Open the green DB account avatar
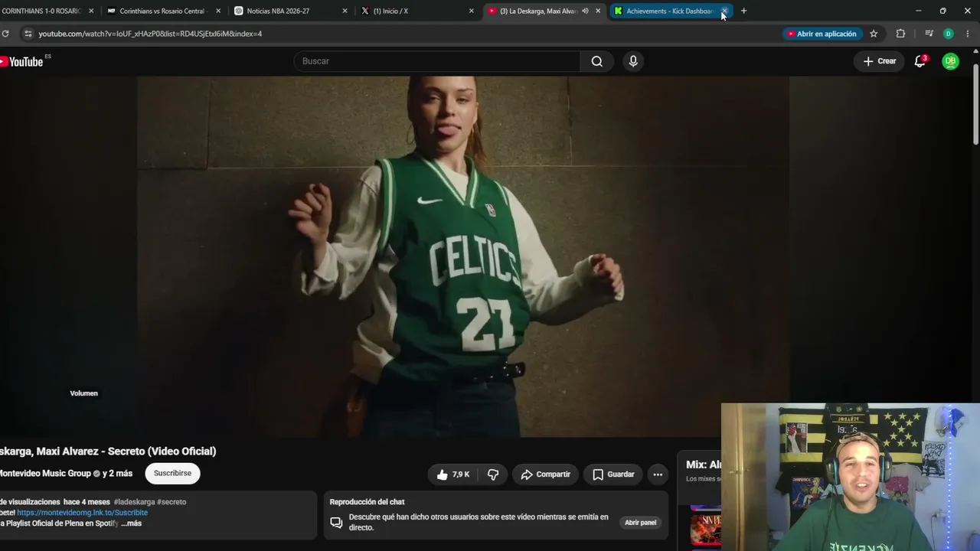Viewport: 980px width, 551px height. [x=950, y=61]
